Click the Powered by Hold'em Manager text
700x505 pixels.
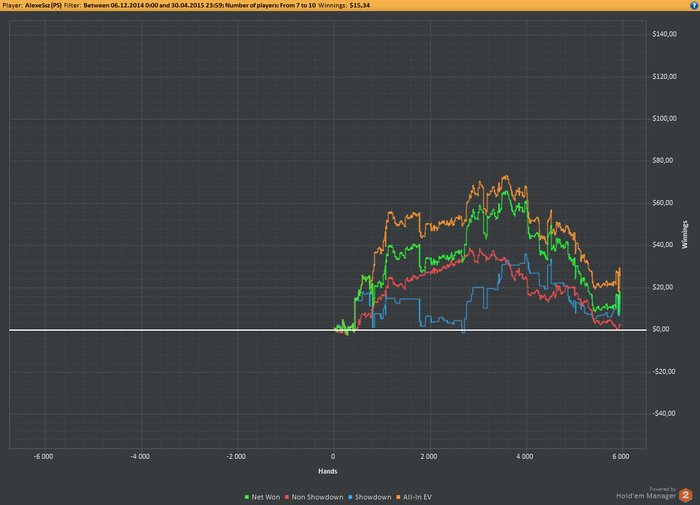click(646, 493)
